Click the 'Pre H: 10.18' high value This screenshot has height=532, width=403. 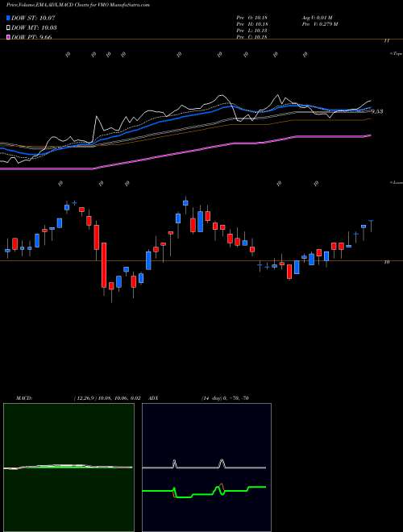251,24
